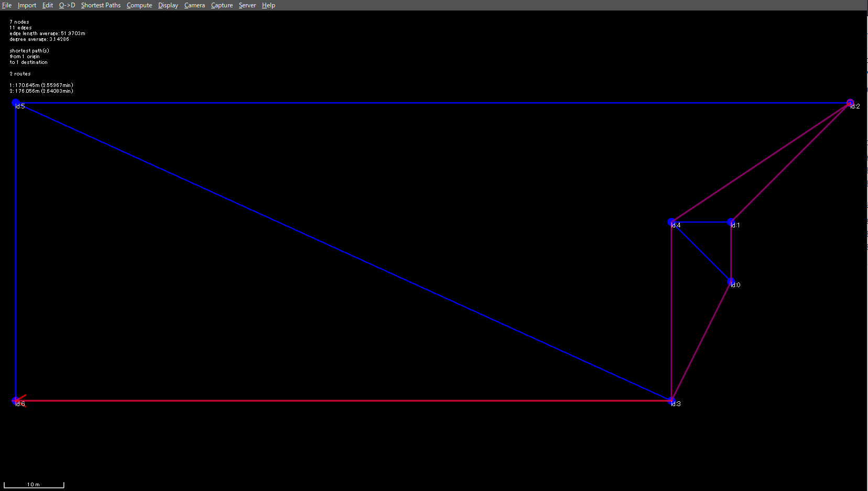This screenshot has height=491, width=868.
Task: Select graph node id:2
Action: [x=850, y=103]
